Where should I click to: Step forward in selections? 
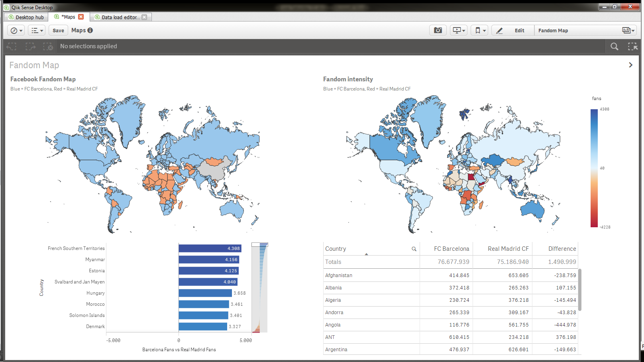tap(30, 46)
